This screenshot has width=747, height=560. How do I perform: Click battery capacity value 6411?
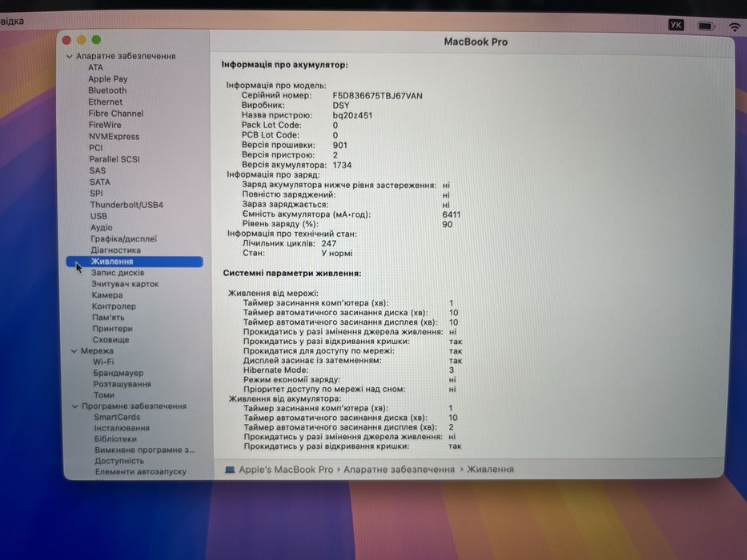[451, 214]
